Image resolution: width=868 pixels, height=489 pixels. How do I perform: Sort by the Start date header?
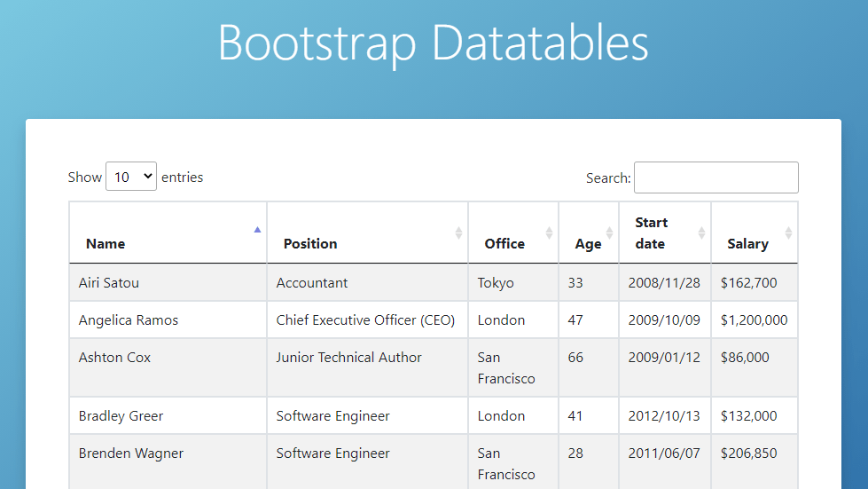(x=652, y=233)
